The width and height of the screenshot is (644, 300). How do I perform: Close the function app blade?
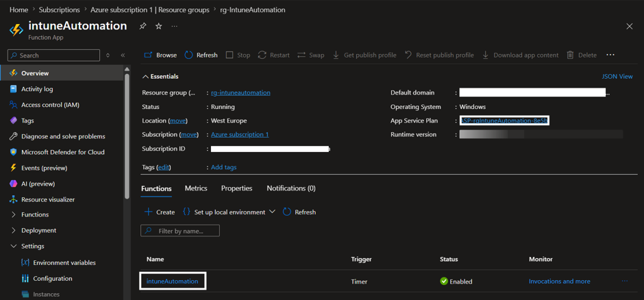pos(629,26)
